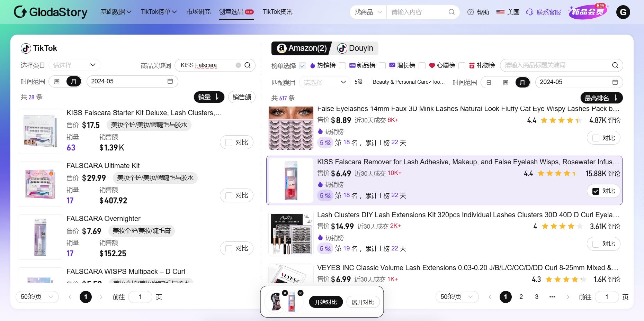Click the TikTok logo icon in left panel
This screenshot has height=321, width=644.
(x=26, y=48)
